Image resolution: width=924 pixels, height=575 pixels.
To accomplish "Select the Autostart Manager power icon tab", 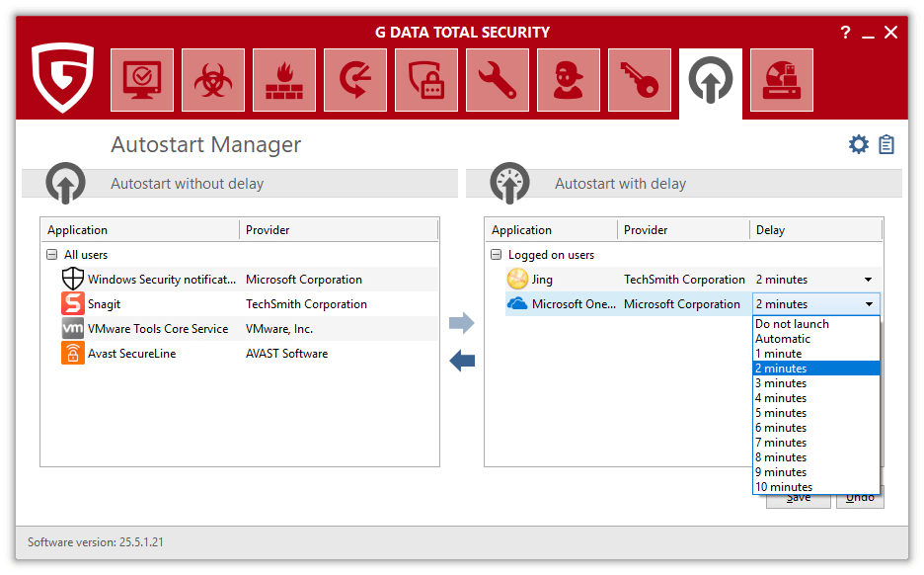I will tap(711, 83).
